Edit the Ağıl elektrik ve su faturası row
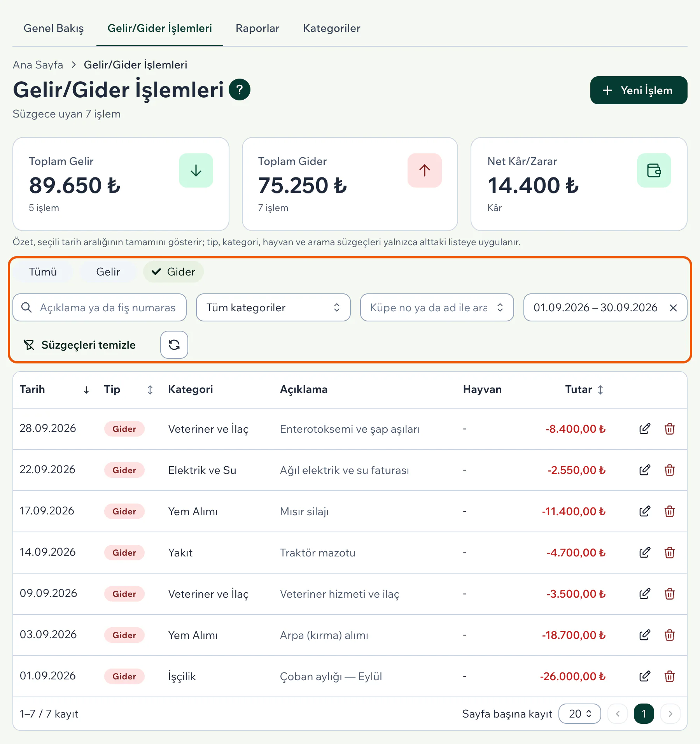 tap(644, 470)
